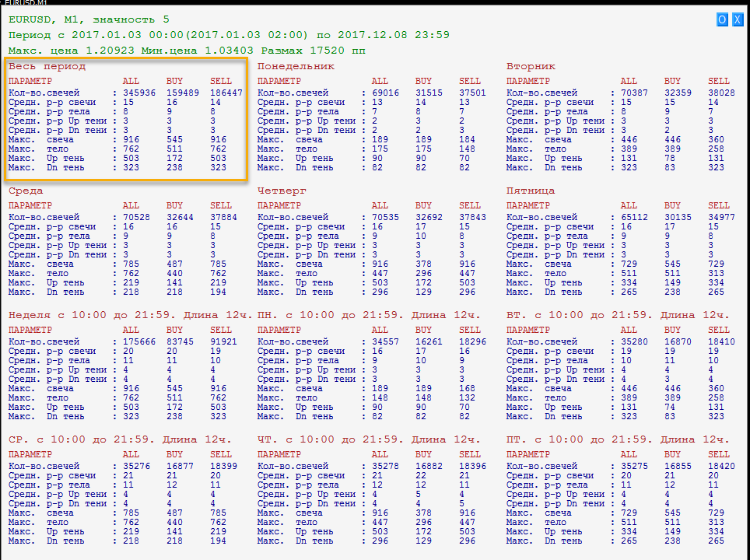Click the ВТ. 12h SELL count 18410

coord(721,341)
